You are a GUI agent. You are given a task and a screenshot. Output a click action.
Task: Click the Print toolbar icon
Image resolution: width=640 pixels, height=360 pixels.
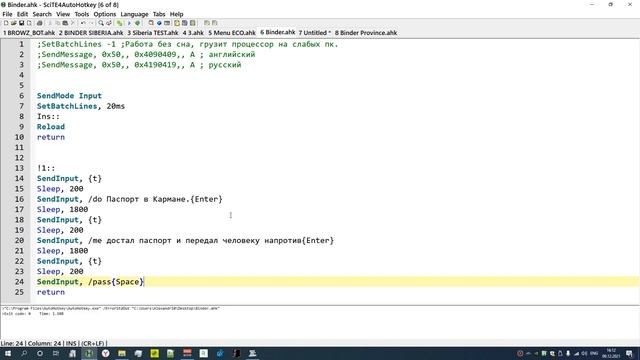tap(40, 23)
